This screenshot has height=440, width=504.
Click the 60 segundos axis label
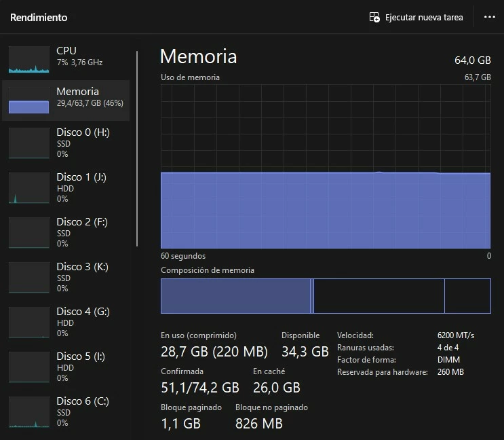[183, 256]
